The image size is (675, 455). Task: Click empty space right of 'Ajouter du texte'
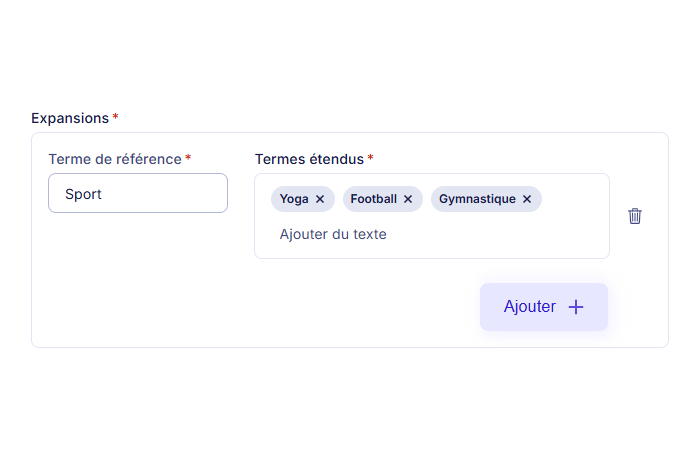click(500, 234)
